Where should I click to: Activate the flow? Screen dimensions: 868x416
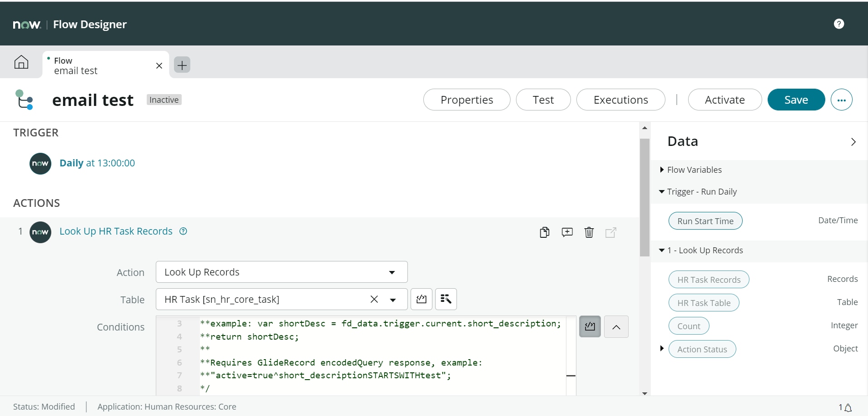click(725, 100)
